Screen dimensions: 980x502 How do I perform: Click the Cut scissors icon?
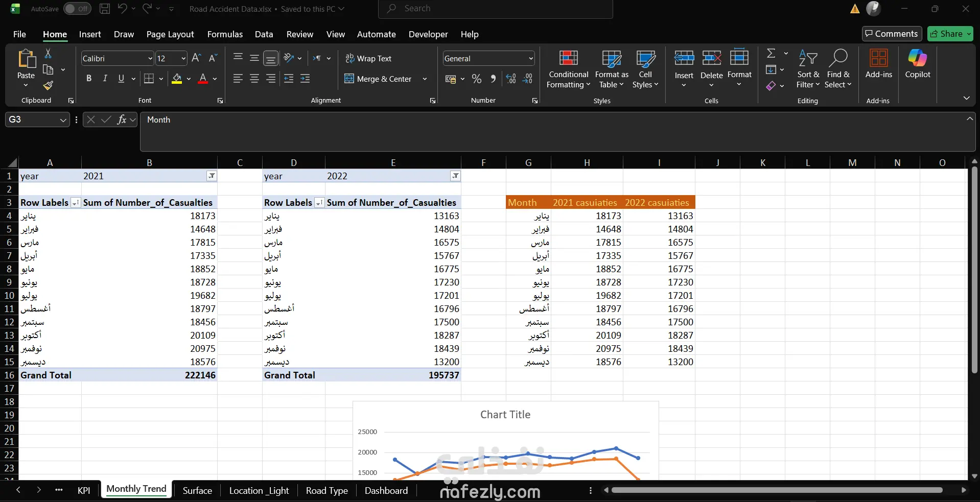point(48,53)
